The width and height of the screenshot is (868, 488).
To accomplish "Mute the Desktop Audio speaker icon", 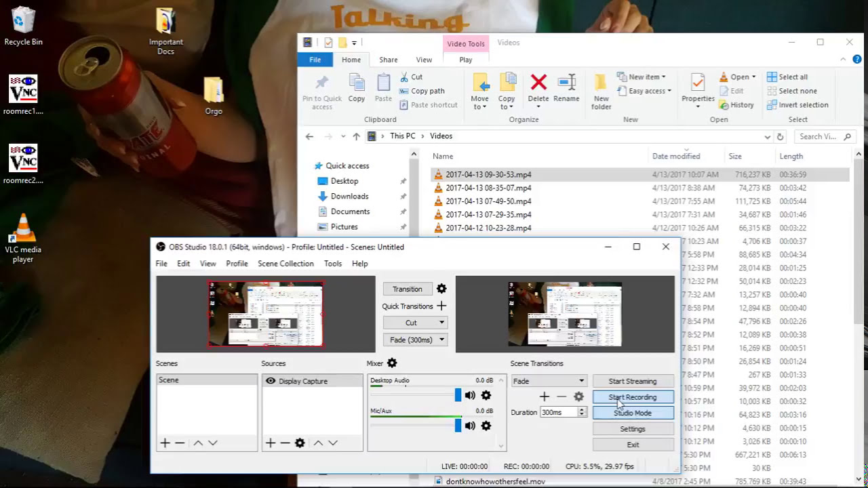I will [470, 395].
